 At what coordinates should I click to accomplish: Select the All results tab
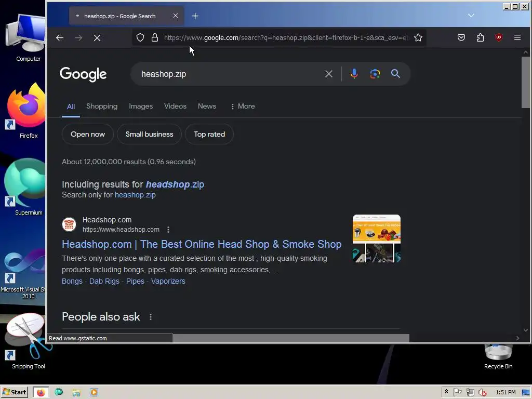(x=71, y=107)
